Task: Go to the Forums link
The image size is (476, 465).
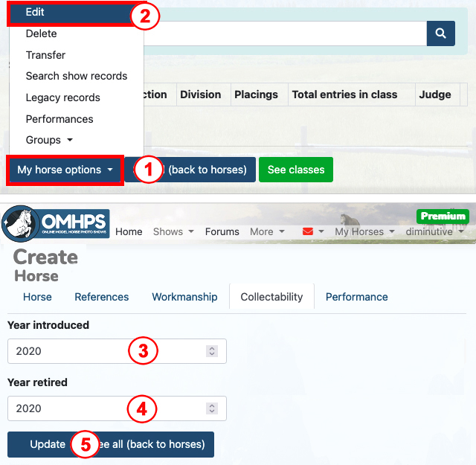Action: click(x=222, y=231)
